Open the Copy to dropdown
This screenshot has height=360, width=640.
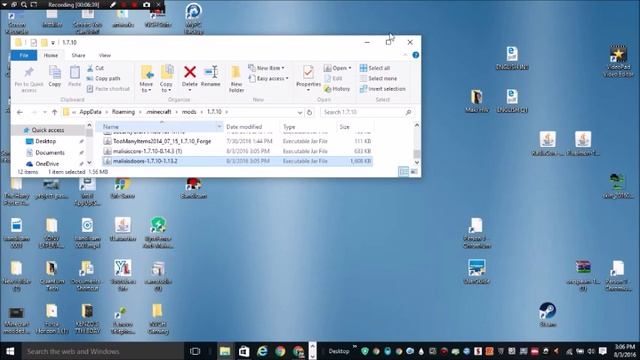pyautogui.click(x=166, y=87)
